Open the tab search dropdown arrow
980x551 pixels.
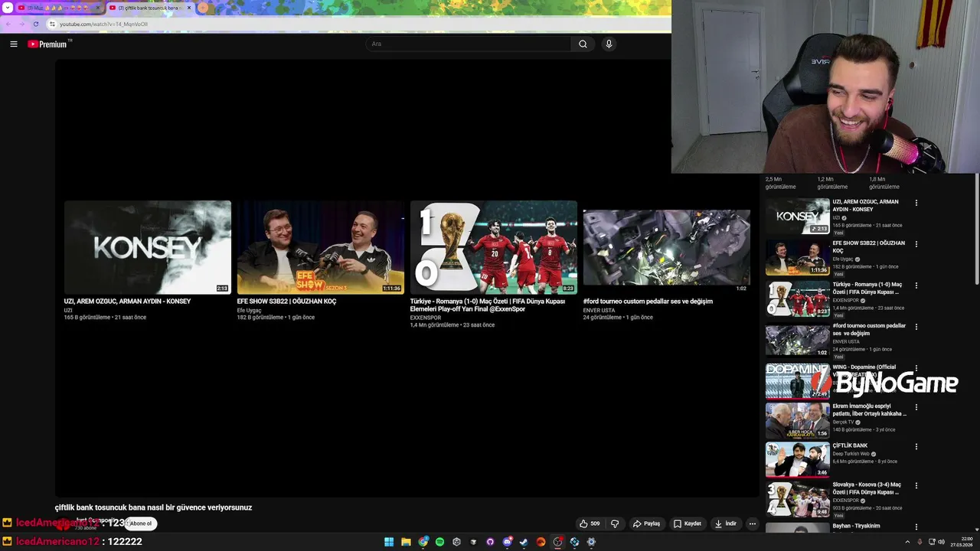(8, 8)
